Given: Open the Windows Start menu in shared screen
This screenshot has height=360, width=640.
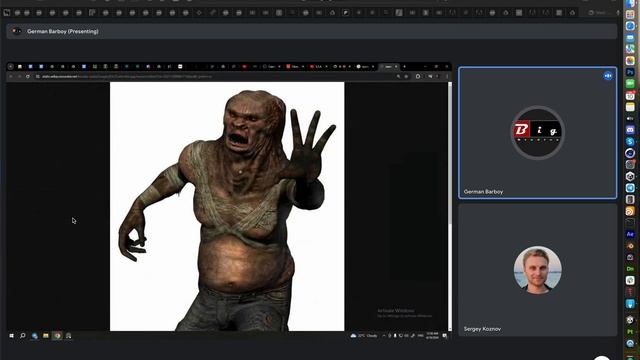Looking at the screenshot, I should pos(11,336).
